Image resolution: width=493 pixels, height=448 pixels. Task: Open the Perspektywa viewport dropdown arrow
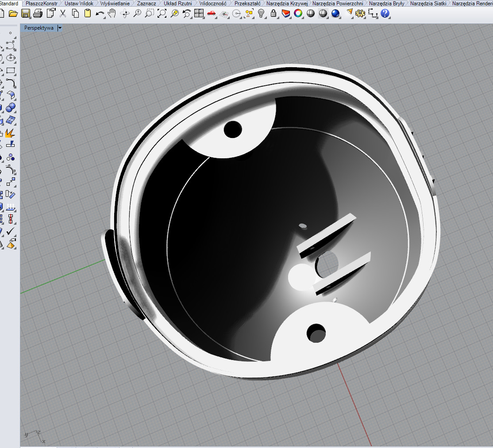tap(60, 28)
